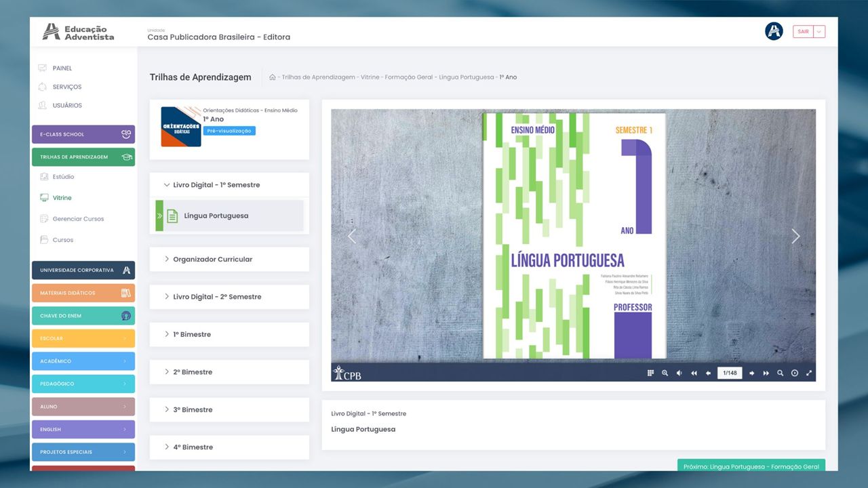
Task: Expand the ACADÊMICO sidebar section
Action: 83,361
